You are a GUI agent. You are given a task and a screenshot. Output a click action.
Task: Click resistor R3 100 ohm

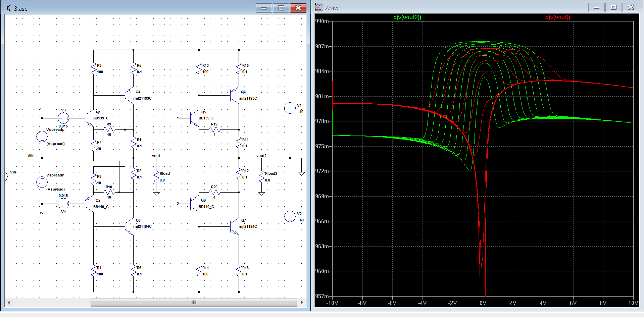pos(94,69)
